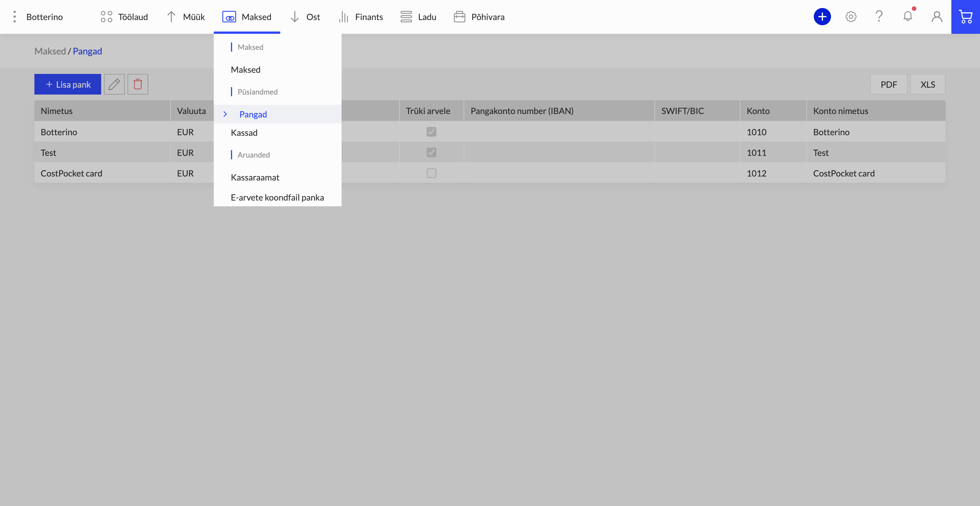Click the blue plus quick-add icon
Viewport: 980px width, 506px height.
(822, 17)
